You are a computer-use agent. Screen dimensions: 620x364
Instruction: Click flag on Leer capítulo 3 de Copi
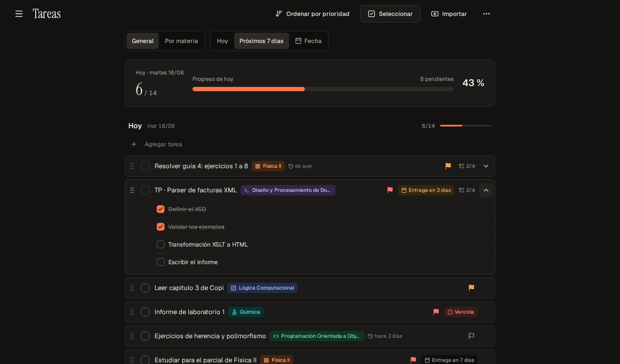[471, 288]
